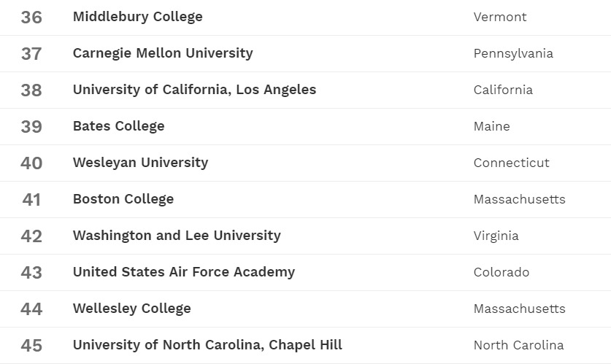This screenshot has width=611, height=364.
Task: Click the Virginia state text
Action: coord(496,236)
